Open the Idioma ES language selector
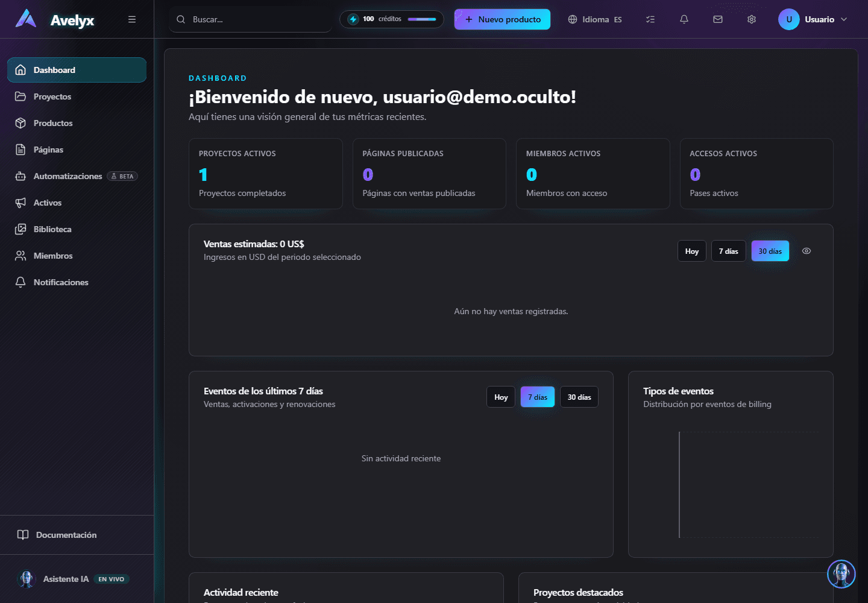Image resolution: width=868 pixels, height=603 pixels. (595, 19)
